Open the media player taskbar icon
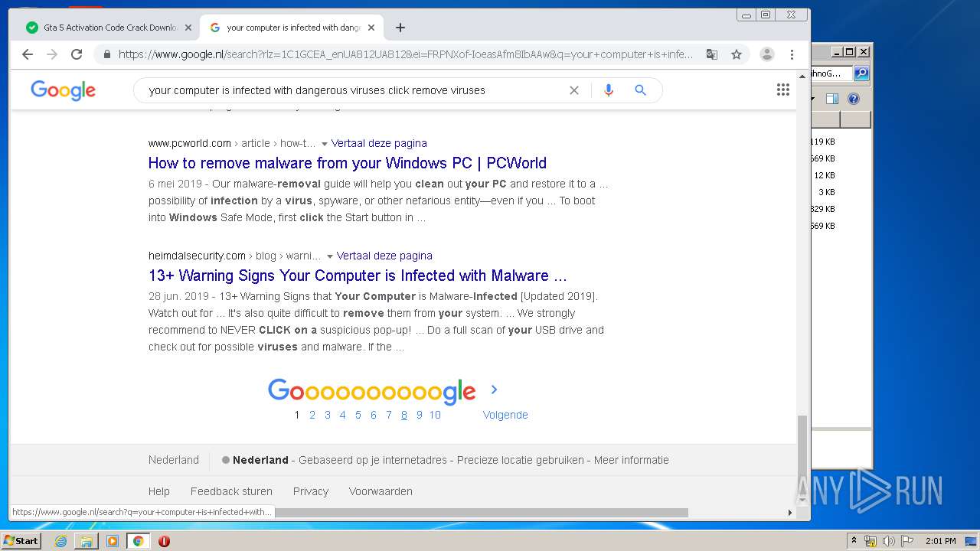Screen dimensions: 980x551 [x=113, y=541]
